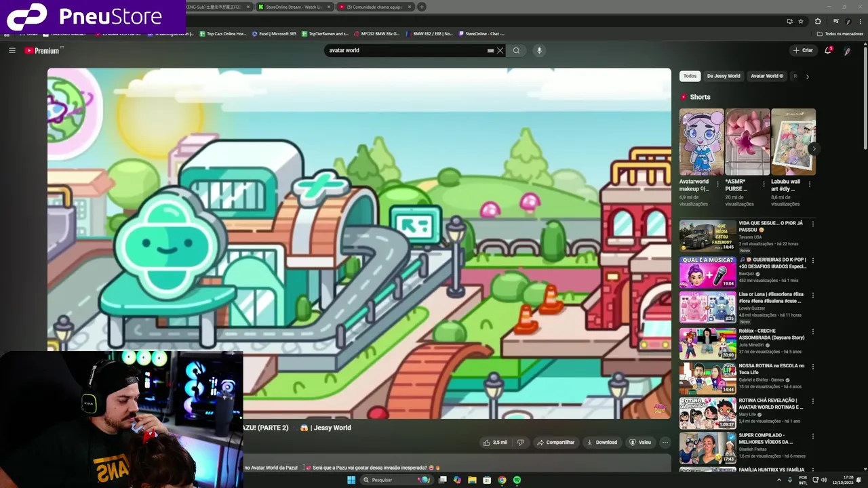Show hidden system tray icons
Screen dimensions: 868x488
(778, 480)
